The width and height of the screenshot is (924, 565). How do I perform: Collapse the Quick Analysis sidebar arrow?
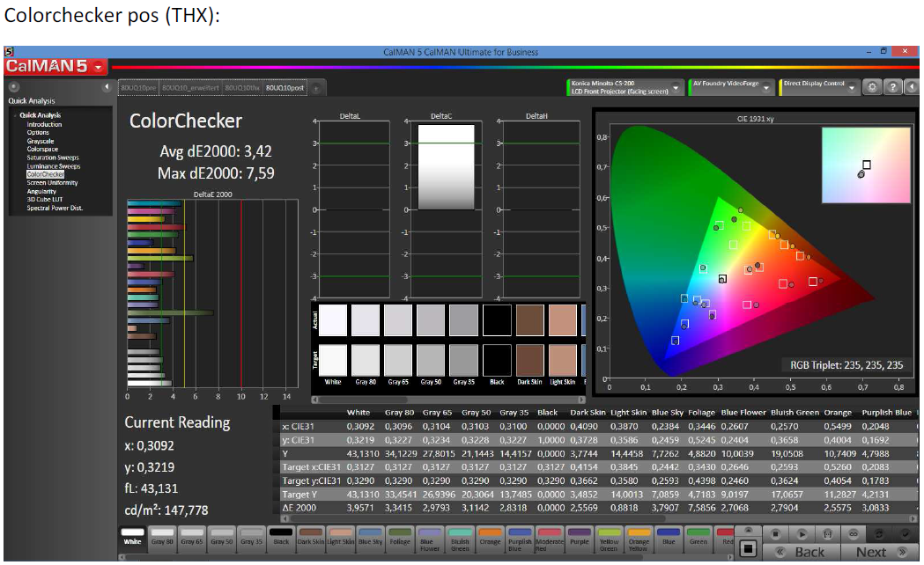click(x=107, y=87)
